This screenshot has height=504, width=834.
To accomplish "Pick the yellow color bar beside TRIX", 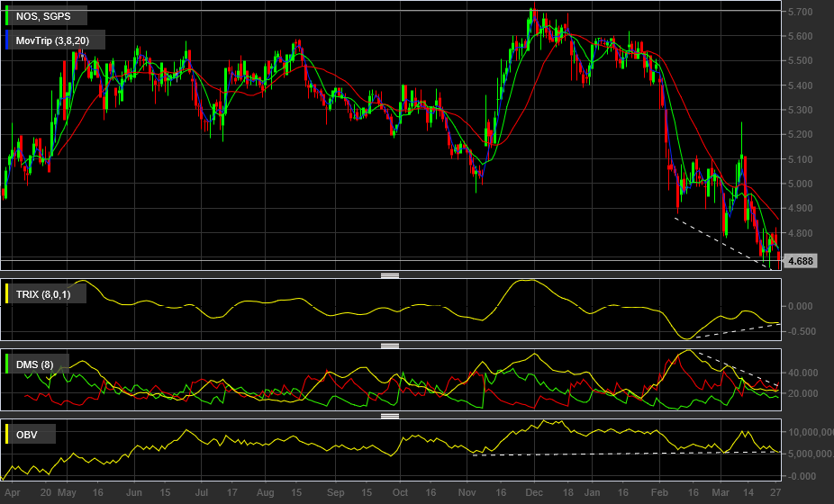I will pyautogui.click(x=7, y=293).
